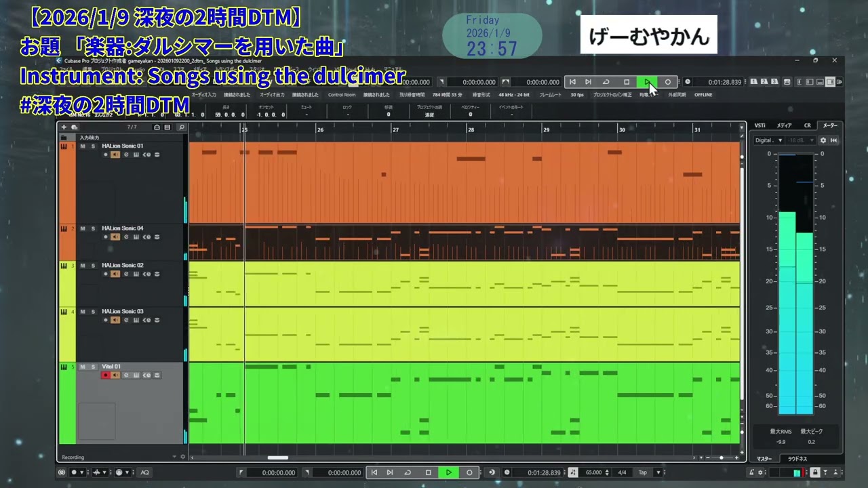The height and width of the screenshot is (488, 868).
Task: Click the Add Track plus icon
Action: click(64, 127)
